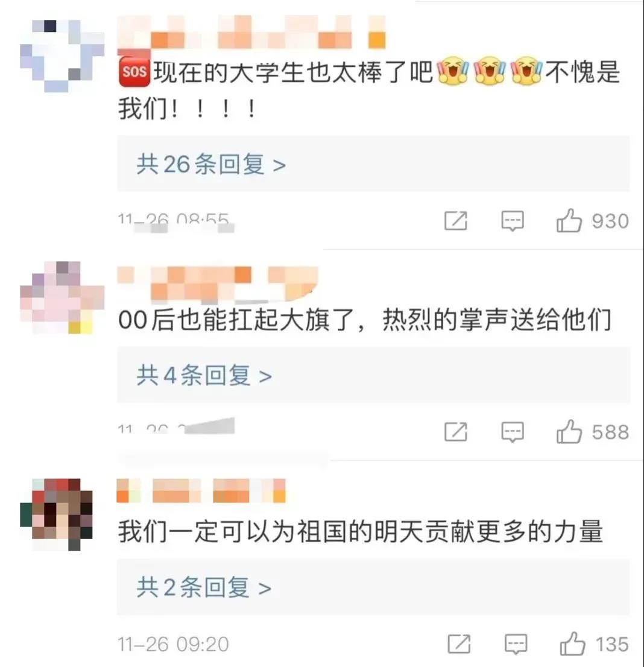Image resolution: width=644 pixels, height=667 pixels.
Task: Like the comment with 588 likes
Action: pyautogui.click(x=569, y=432)
